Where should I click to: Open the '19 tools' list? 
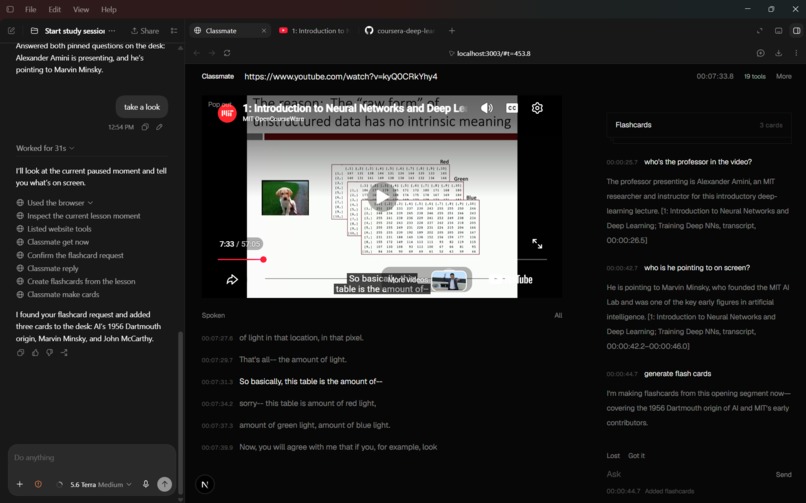coord(755,76)
